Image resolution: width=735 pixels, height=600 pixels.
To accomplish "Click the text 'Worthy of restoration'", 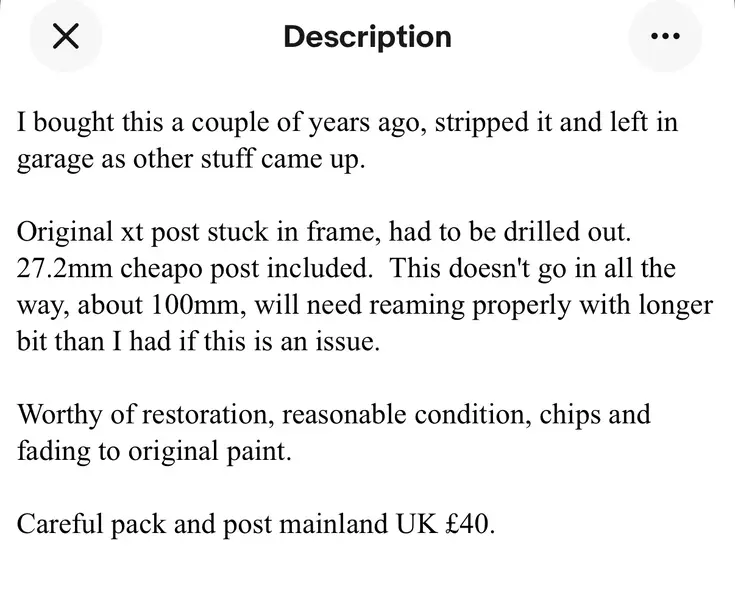I will pos(145,414).
